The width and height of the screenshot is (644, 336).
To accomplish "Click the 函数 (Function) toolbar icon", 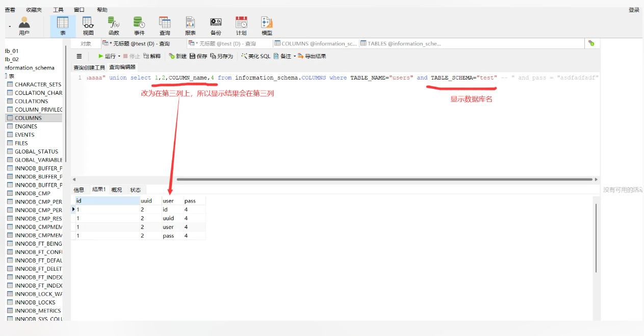I will tap(114, 25).
